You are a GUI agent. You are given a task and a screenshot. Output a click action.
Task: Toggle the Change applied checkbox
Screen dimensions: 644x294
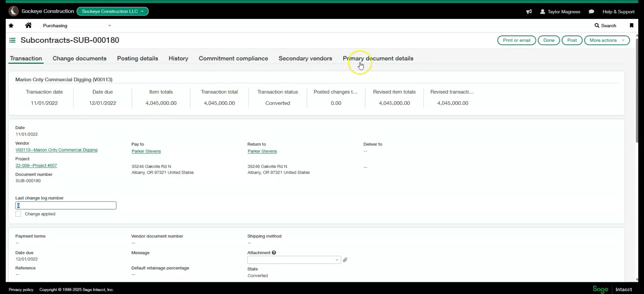[18, 214]
